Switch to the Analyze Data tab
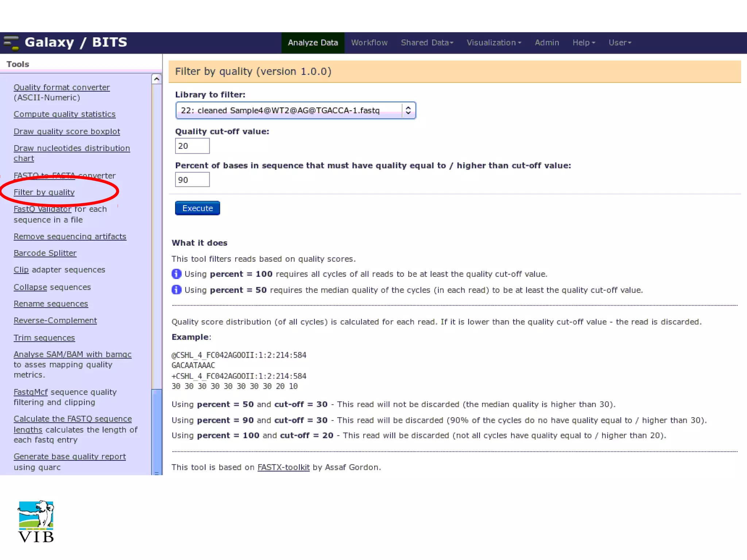747x560 pixels. (x=313, y=43)
